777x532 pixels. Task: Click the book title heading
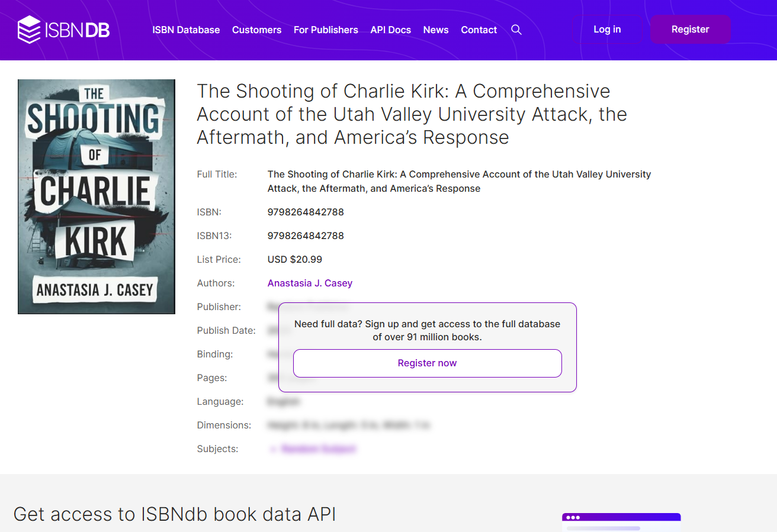point(412,114)
